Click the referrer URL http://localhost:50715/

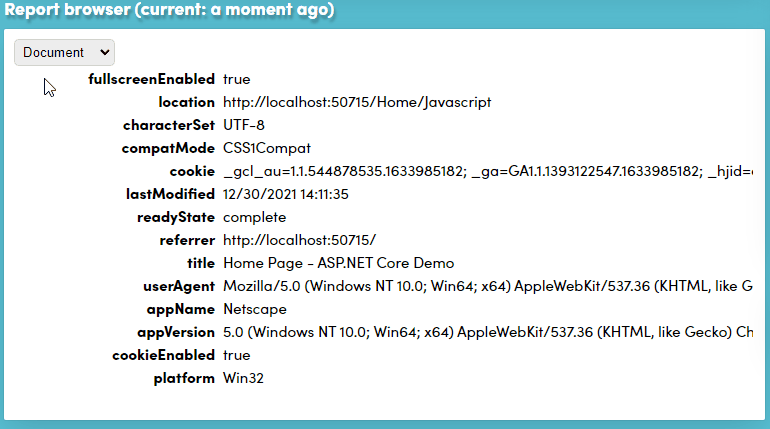point(300,240)
